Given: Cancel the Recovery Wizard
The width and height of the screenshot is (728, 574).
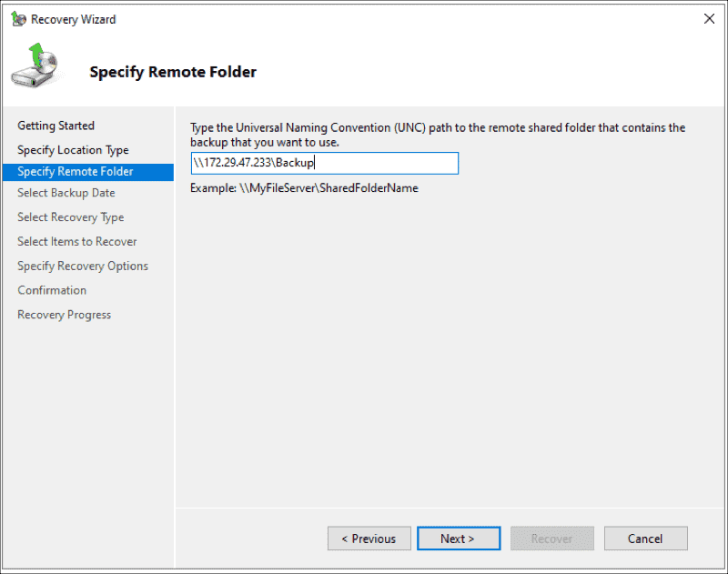Looking at the screenshot, I should point(646,538).
